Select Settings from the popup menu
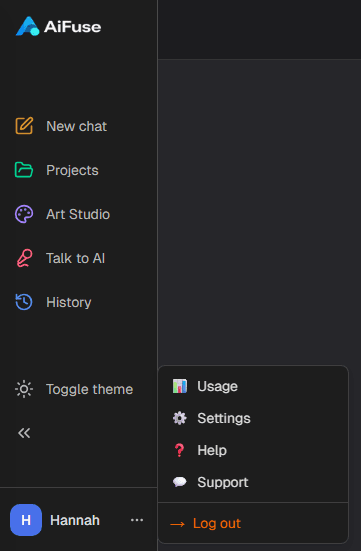This screenshot has width=361, height=551. [253, 418]
